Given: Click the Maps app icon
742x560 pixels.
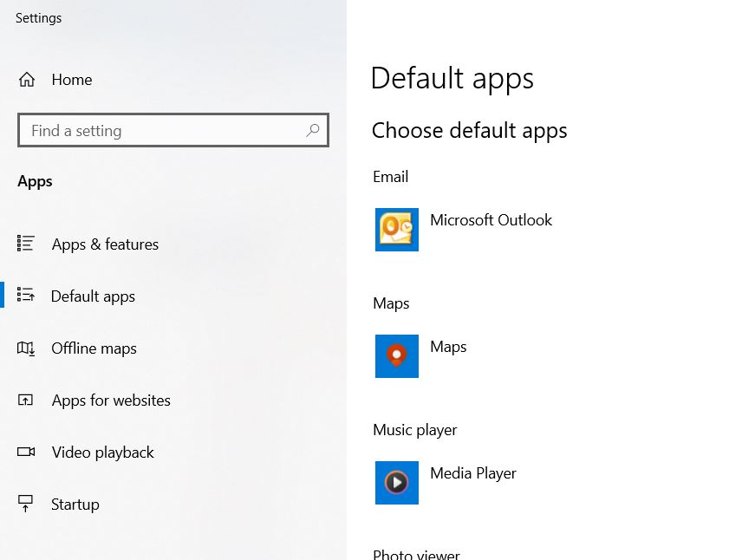Looking at the screenshot, I should point(396,356).
